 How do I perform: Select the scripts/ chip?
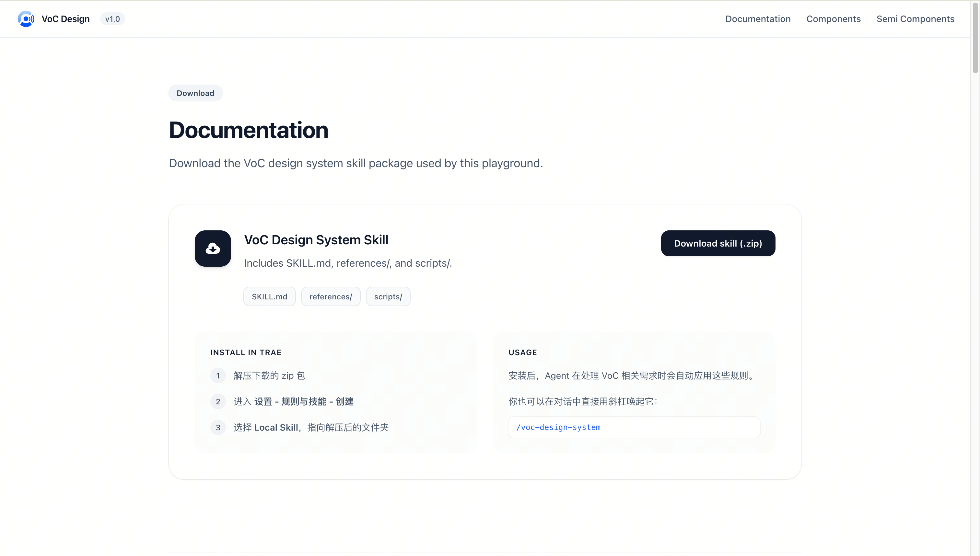coord(388,296)
